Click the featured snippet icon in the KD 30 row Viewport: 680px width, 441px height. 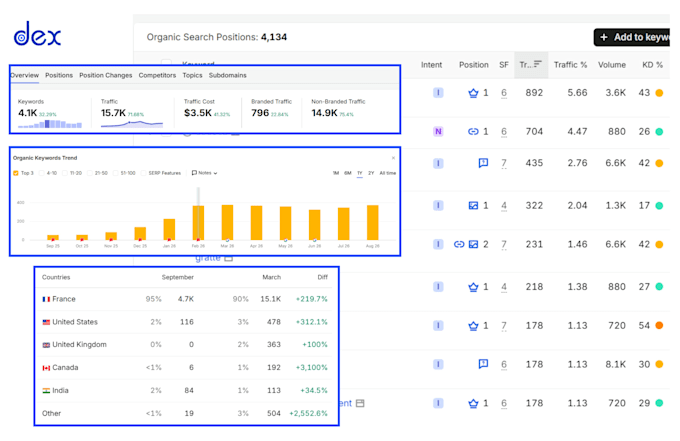point(483,364)
